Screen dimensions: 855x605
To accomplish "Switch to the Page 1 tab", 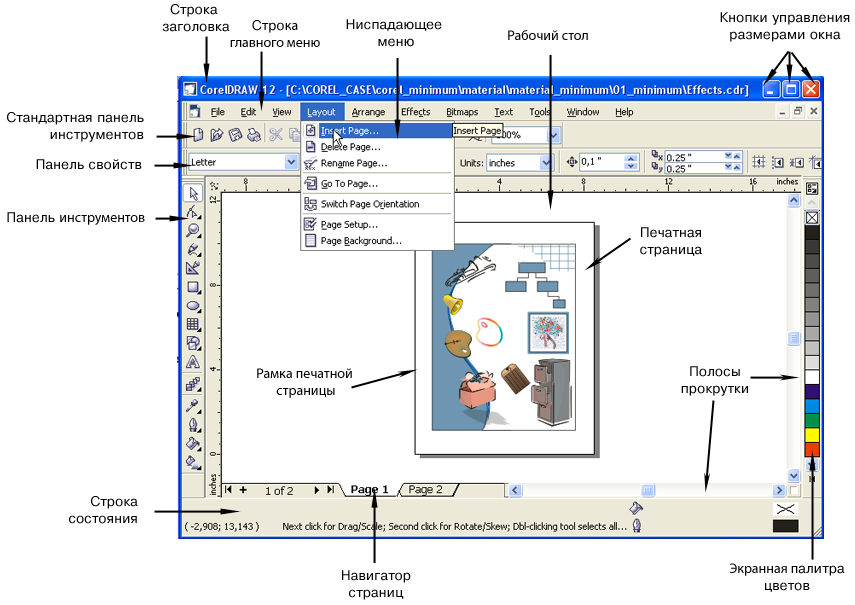I will pyautogui.click(x=369, y=489).
